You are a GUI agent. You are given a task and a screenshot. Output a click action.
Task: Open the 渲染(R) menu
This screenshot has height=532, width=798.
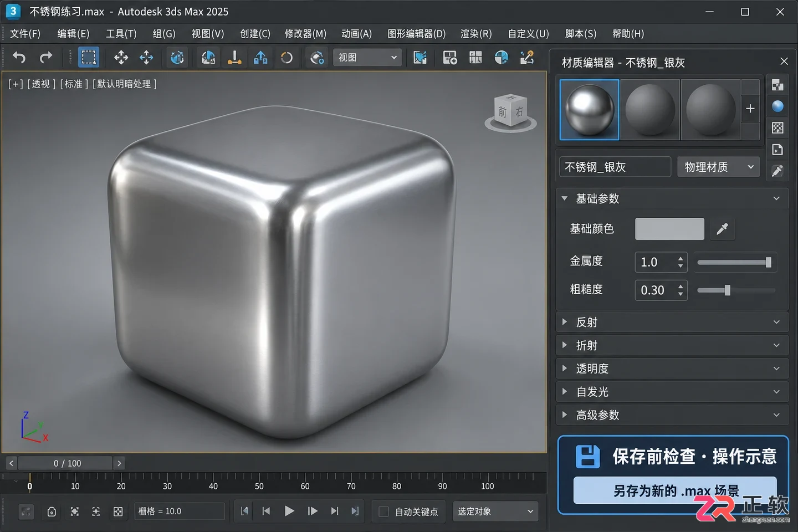coord(476,34)
